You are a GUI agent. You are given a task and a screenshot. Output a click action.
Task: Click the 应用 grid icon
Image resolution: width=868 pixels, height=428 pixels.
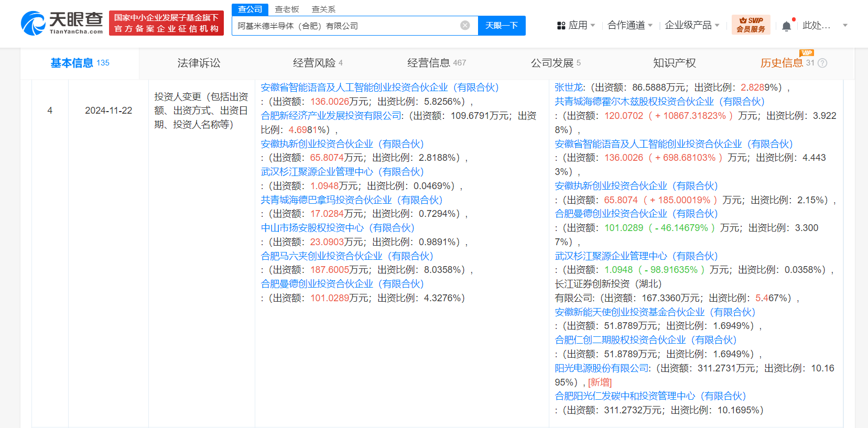tap(561, 26)
